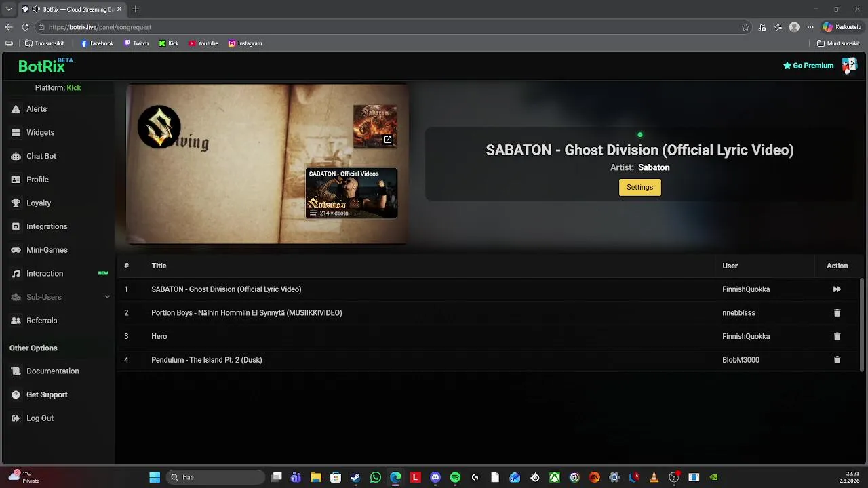The height and width of the screenshot is (488, 868).
Task: Open the browser profile icon
Action: click(794, 27)
